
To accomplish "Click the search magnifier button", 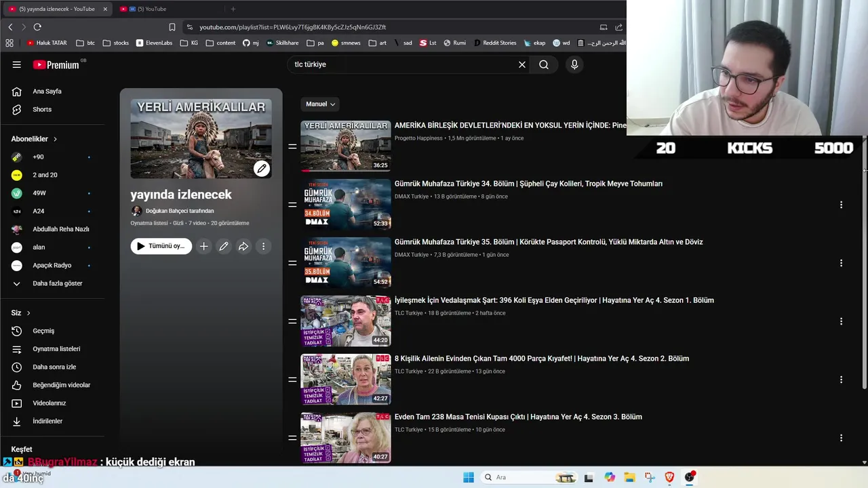I will point(544,64).
